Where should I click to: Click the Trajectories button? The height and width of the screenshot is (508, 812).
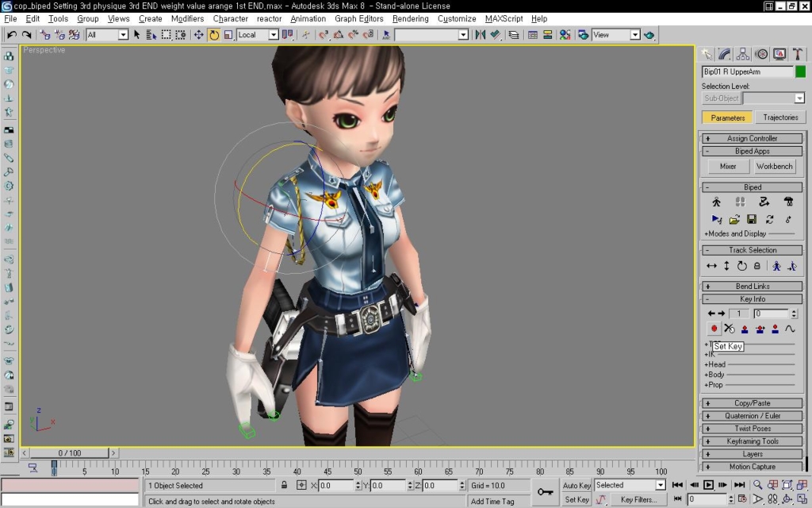click(780, 117)
